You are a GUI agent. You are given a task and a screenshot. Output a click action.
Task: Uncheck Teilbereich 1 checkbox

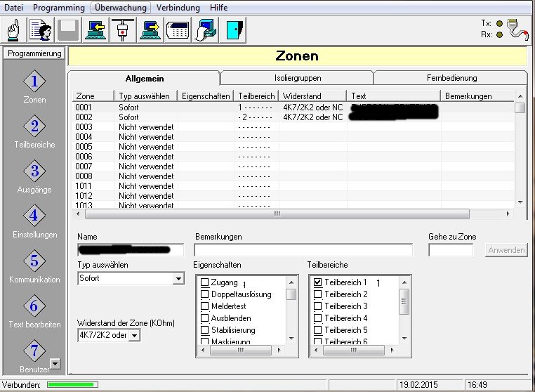[x=318, y=282]
